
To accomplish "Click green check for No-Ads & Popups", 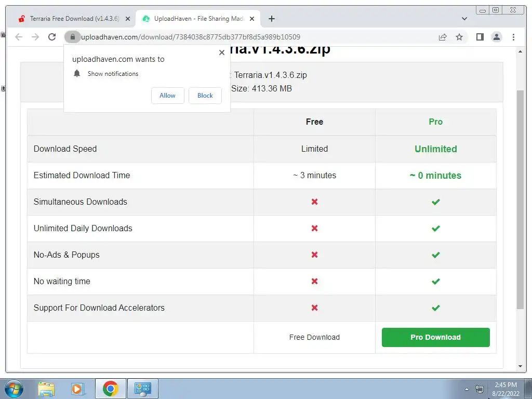I will coord(436,255).
